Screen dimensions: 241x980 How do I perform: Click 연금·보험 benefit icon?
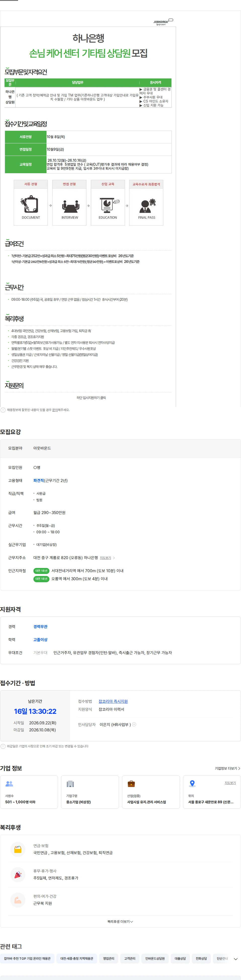(x=18, y=849)
